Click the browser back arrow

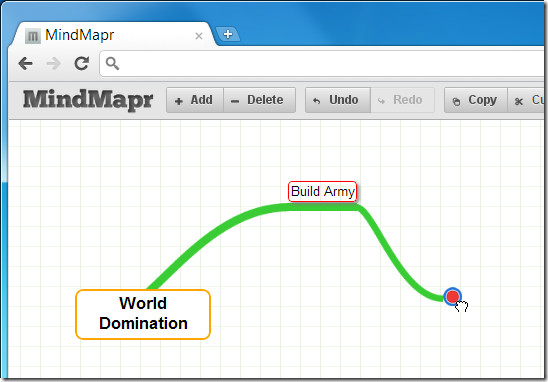26,64
